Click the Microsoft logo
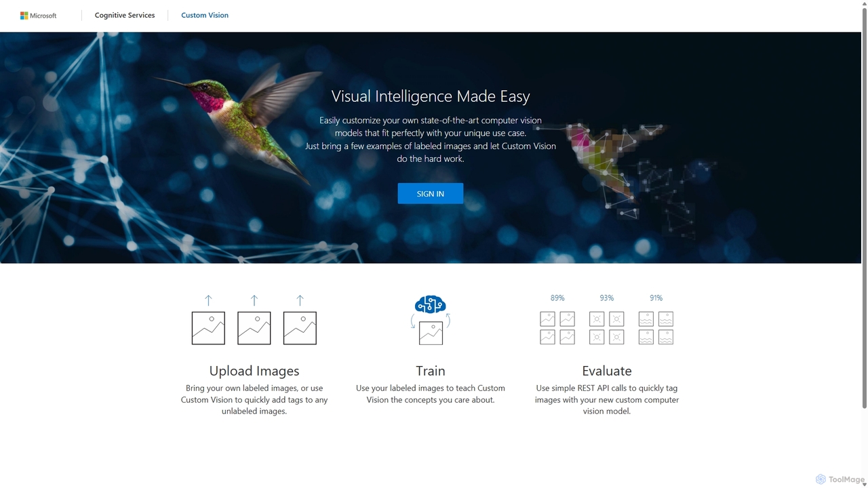The width and height of the screenshot is (868, 488). coord(39,16)
